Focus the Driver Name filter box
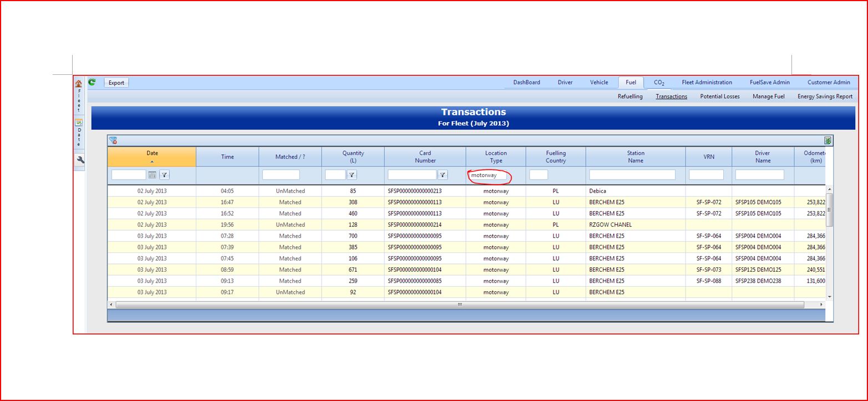The height and width of the screenshot is (401, 868). 759,175
